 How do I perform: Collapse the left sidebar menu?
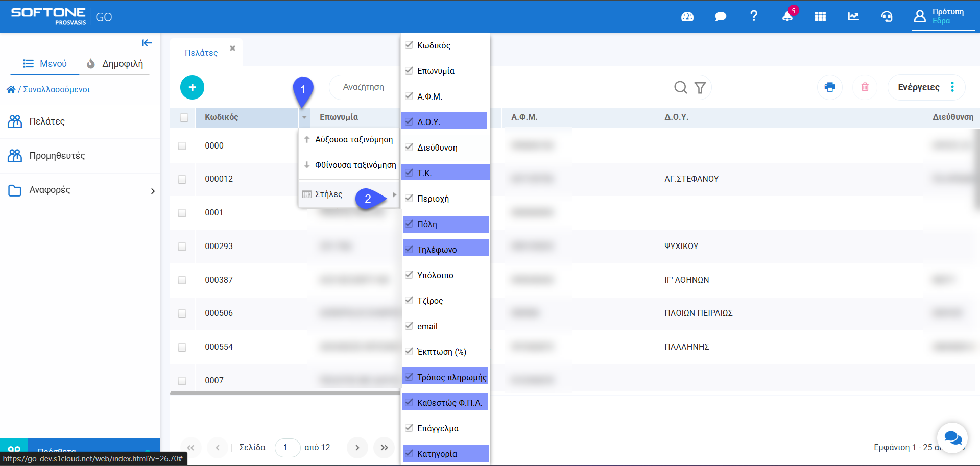[147, 43]
